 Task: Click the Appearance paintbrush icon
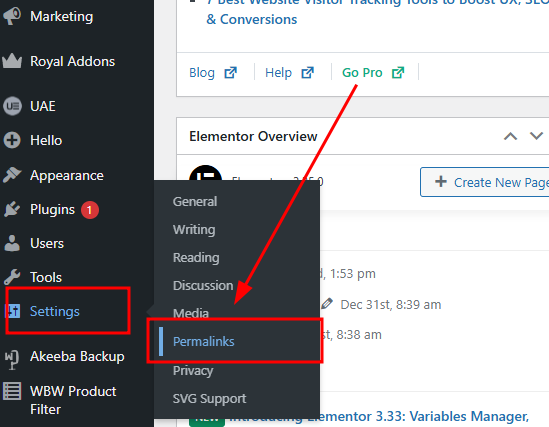tap(12, 175)
